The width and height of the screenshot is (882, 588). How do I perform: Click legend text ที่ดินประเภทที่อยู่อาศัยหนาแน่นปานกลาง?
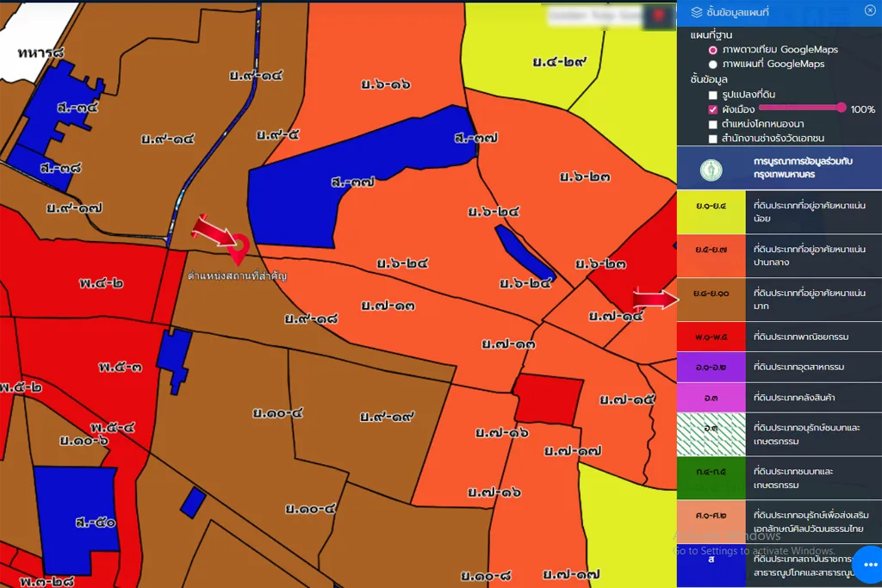810,256
